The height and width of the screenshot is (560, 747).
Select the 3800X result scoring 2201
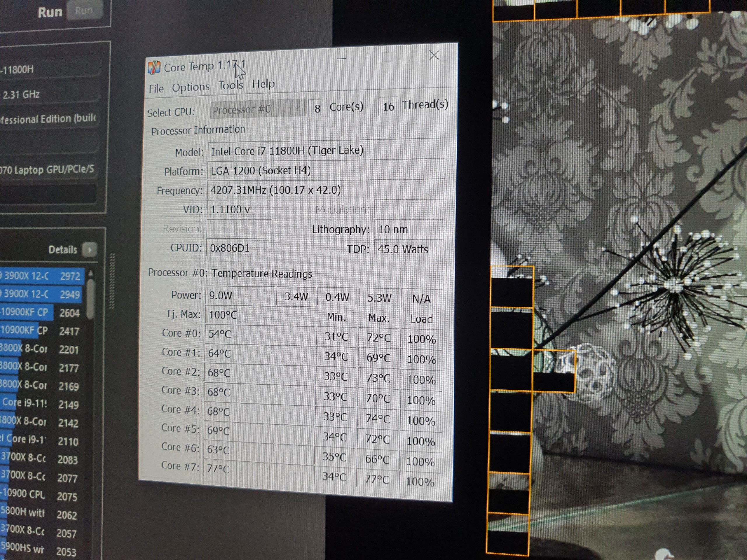(41, 349)
